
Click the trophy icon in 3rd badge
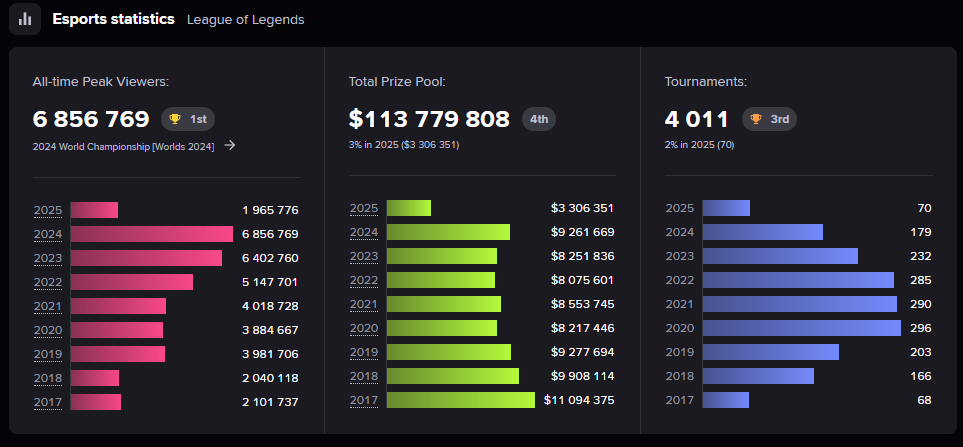756,119
